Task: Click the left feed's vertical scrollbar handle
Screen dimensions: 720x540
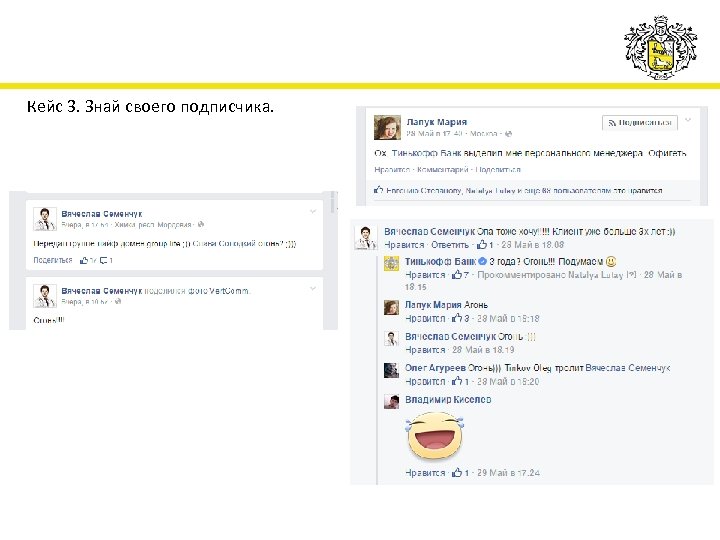Action: coord(333,202)
